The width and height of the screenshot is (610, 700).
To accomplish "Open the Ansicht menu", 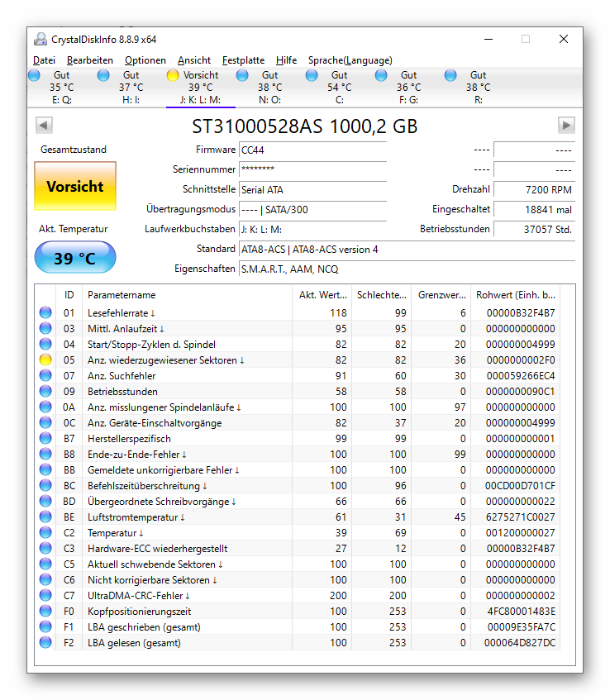I will coord(193,60).
